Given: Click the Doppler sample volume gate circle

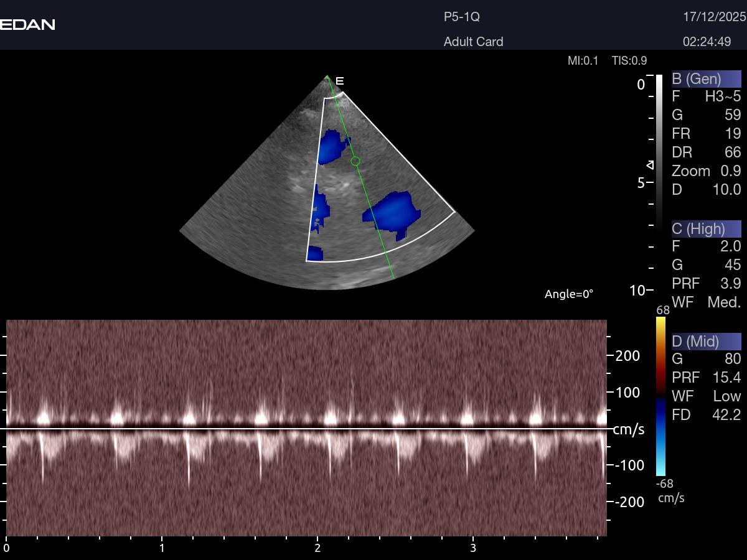Looking at the screenshot, I should click(x=355, y=161).
